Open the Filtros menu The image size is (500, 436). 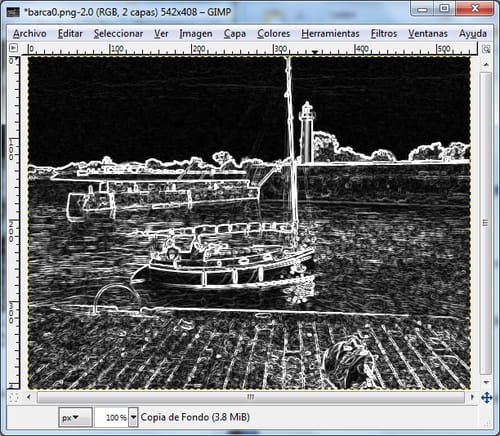coord(384,34)
